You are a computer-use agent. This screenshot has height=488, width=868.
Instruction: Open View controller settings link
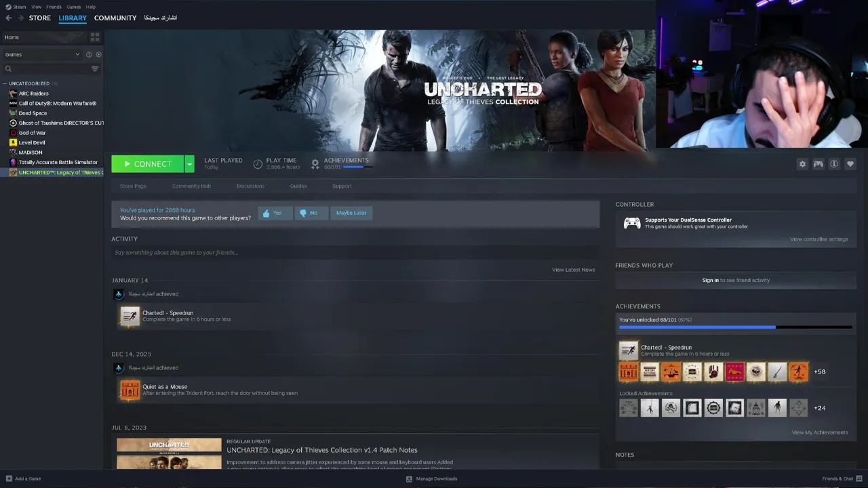pos(818,239)
